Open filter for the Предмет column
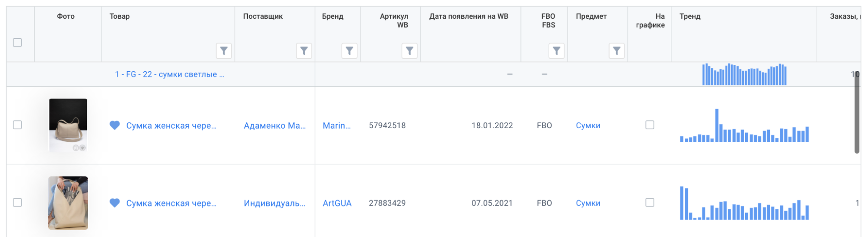Viewport: 868px width, 237px height. pyautogui.click(x=616, y=51)
